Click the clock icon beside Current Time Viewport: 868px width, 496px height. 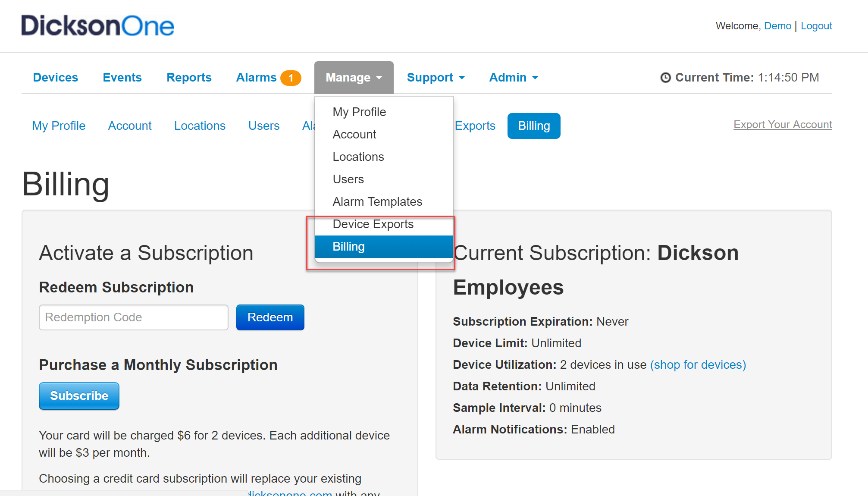pos(665,78)
